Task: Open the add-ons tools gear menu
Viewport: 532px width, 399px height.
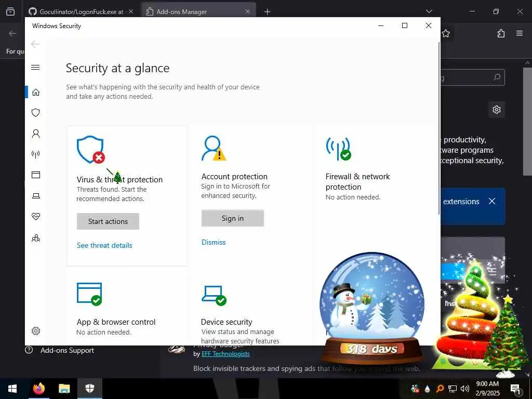Action: (x=497, y=110)
